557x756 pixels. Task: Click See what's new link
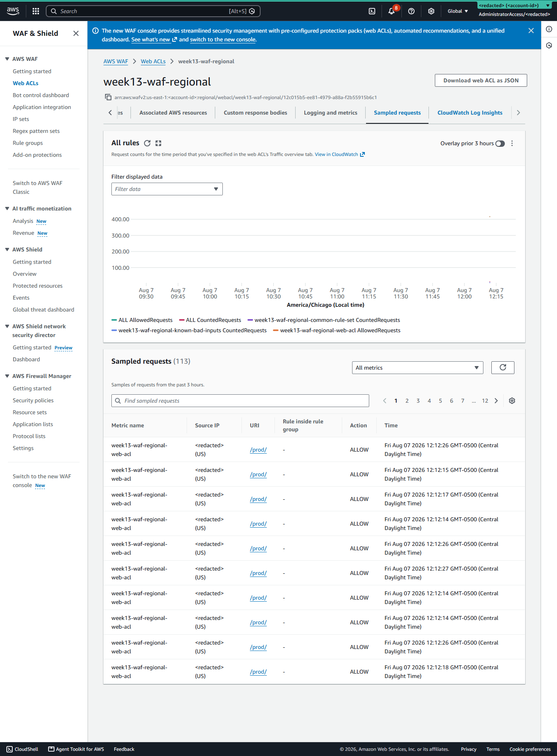(x=154, y=39)
